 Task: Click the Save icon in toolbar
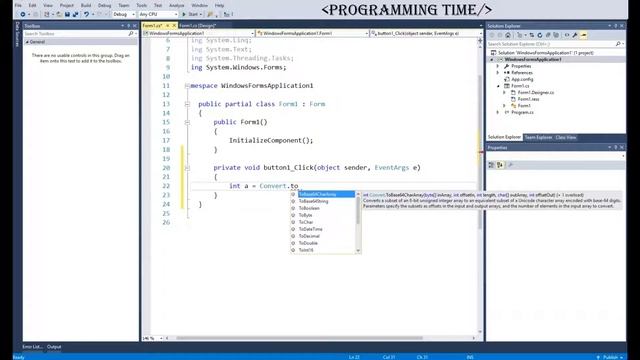pyautogui.click(x=67, y=14)
